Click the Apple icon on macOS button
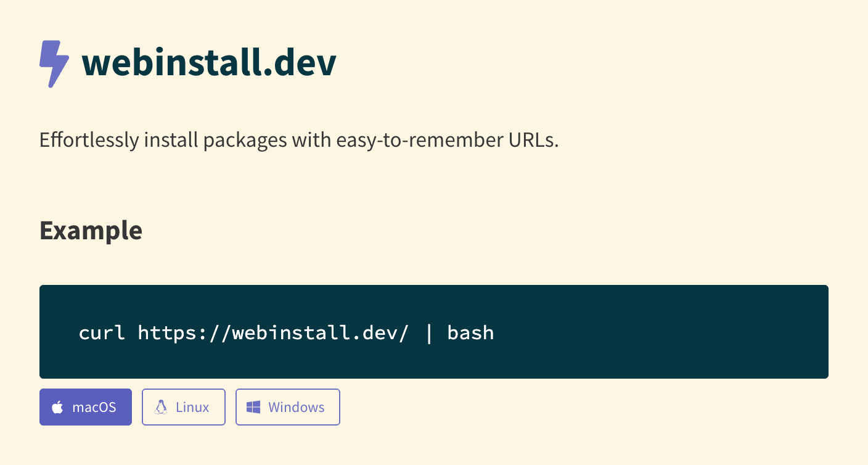This screenshot has height=465, width=868. pos(58,406)
